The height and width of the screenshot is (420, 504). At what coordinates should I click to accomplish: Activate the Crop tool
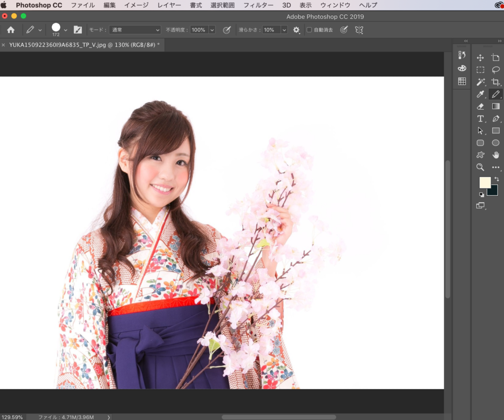(496, 82)
